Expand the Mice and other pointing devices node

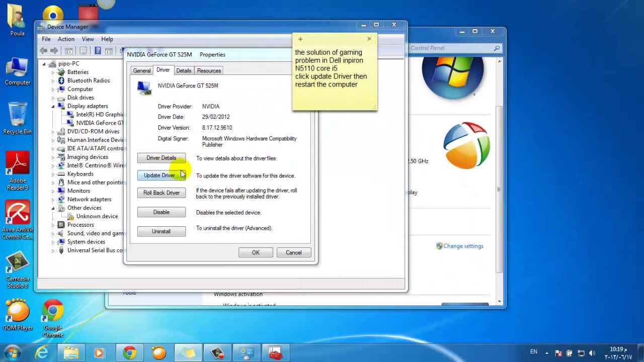[53, 183]
